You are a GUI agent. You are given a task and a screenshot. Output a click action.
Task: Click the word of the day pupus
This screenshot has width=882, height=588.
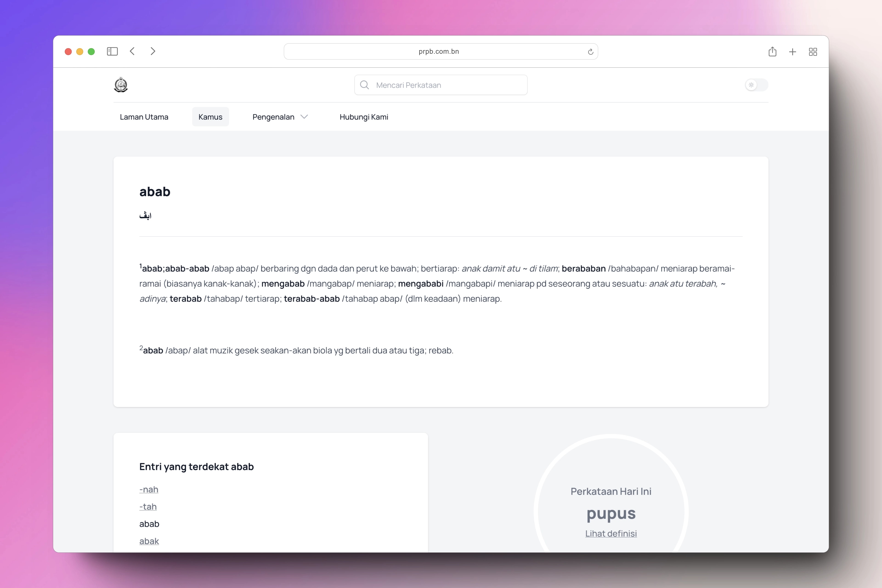point(611,514)
